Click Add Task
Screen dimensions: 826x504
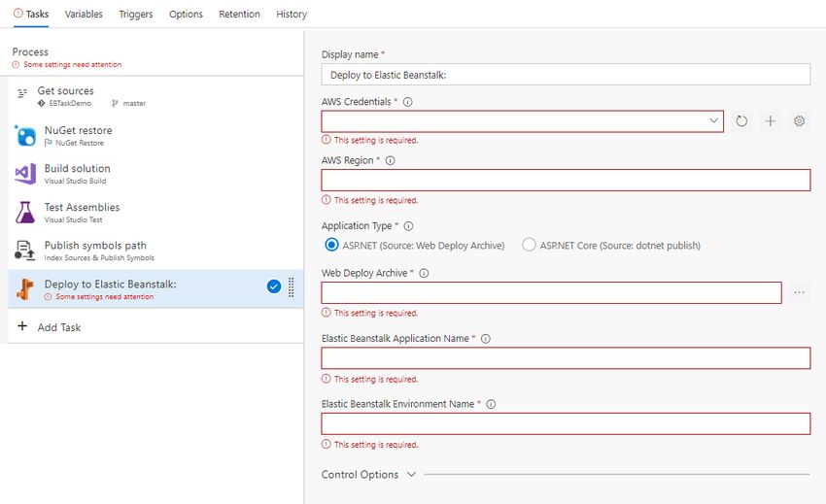click(x=59, y=327)
